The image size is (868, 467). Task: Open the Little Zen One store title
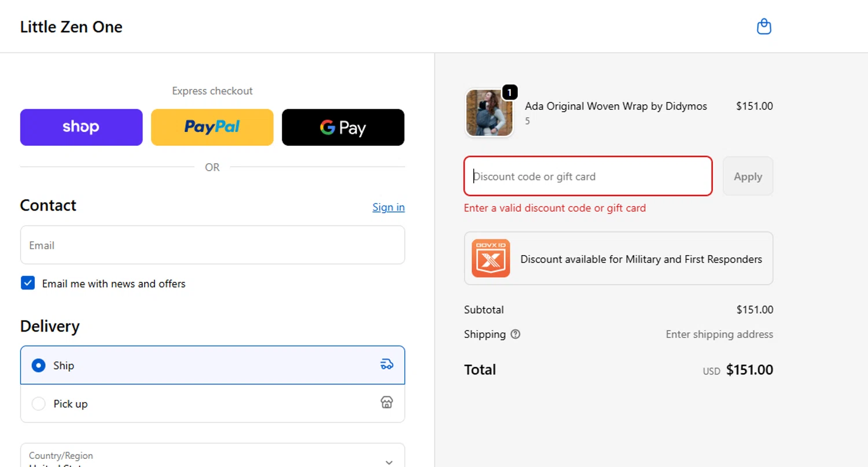(x=71, y=27)
